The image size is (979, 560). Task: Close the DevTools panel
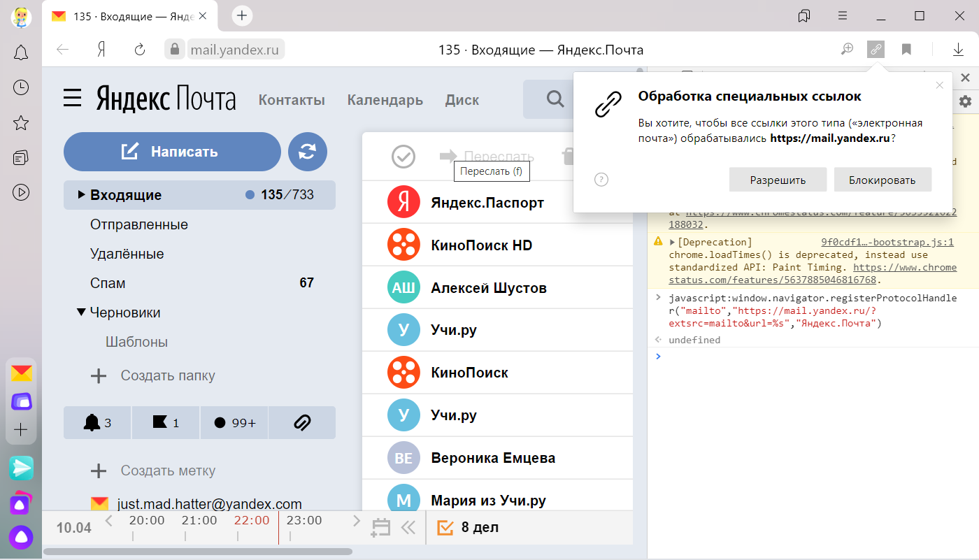(965, 78)
